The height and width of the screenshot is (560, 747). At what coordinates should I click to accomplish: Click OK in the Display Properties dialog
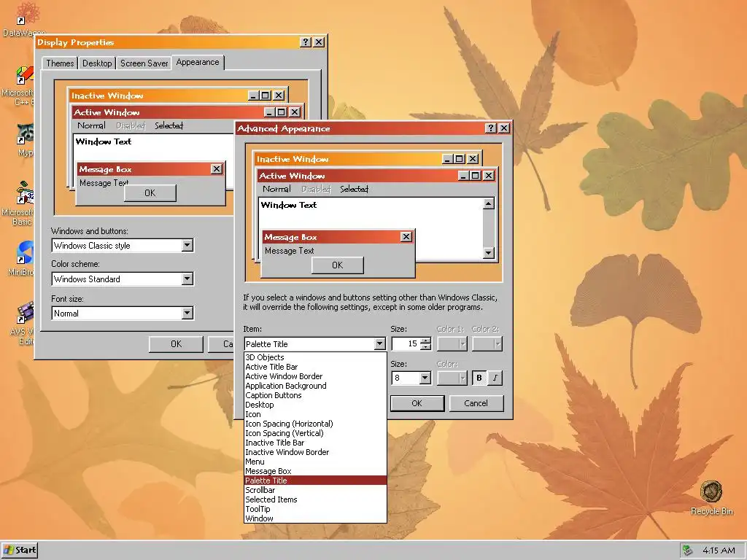point(177,344)
